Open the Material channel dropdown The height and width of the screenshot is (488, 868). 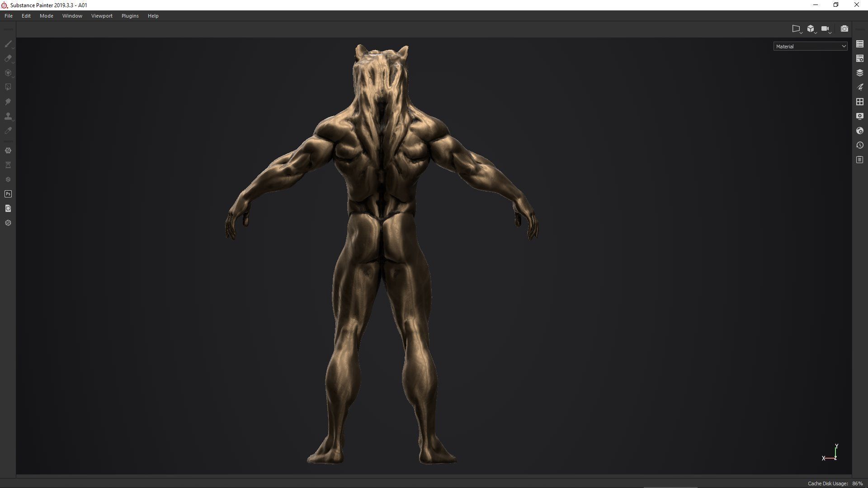(810, 46)
